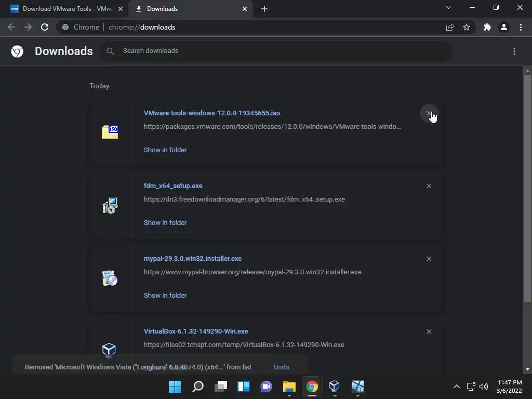Open the Chrome profile menu
Image resolution: width=532 pixels, height=399 pixels.
click(x=504, y=27)
